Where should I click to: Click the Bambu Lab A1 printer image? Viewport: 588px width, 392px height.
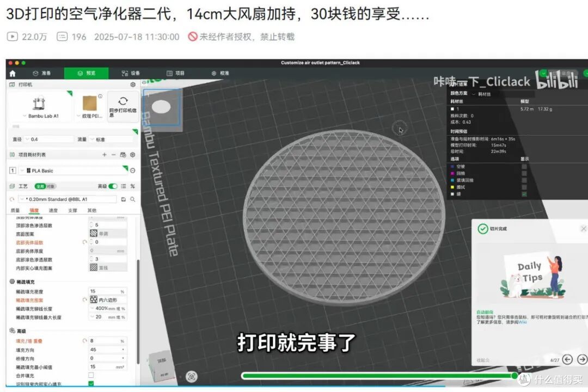39,103
